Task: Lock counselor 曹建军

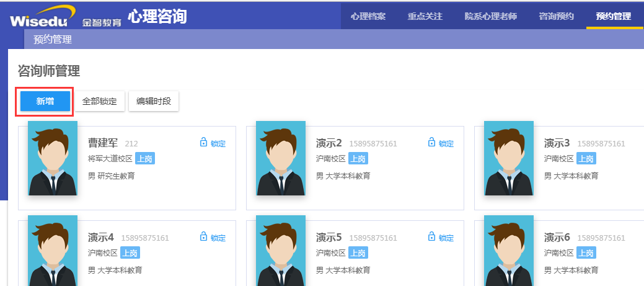Action: (213, 143)
